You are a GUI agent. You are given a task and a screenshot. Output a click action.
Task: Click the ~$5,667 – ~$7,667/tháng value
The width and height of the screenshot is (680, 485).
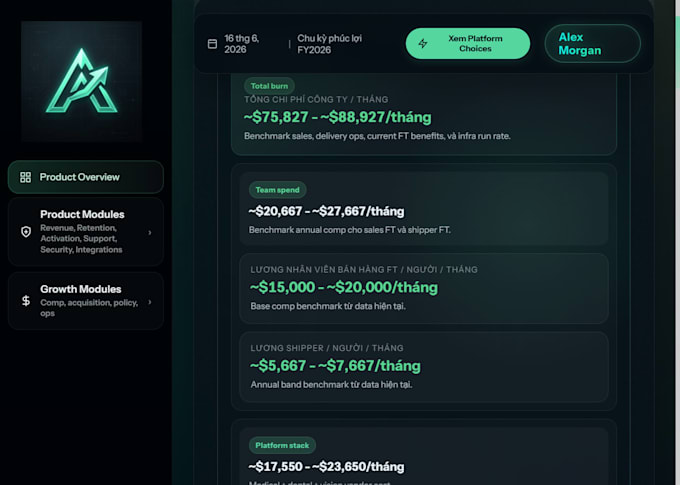(335, 366)
